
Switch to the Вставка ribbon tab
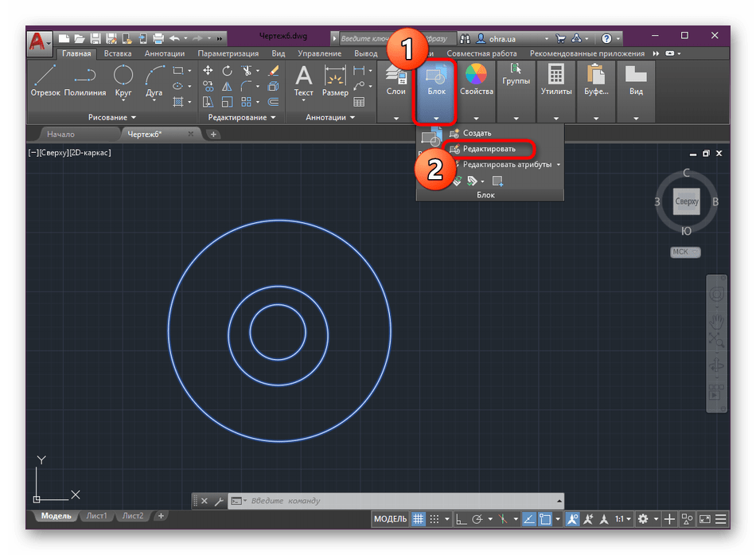point(118,53)
